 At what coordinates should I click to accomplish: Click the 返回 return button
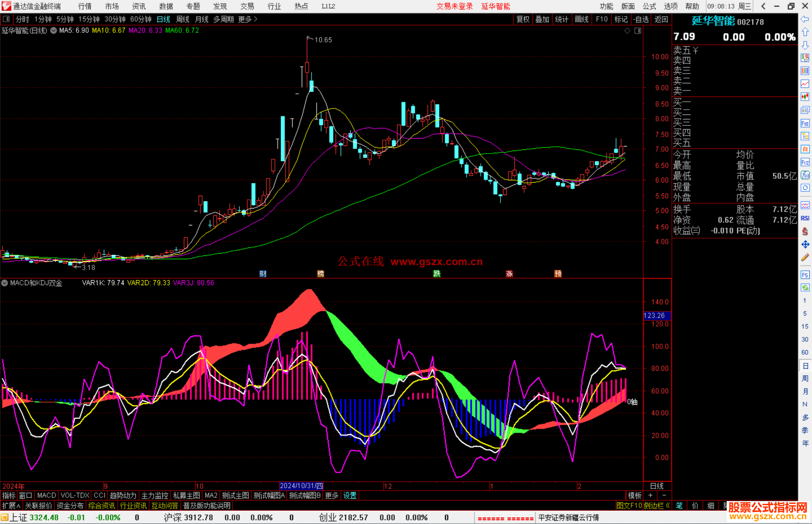coord(661,19)
